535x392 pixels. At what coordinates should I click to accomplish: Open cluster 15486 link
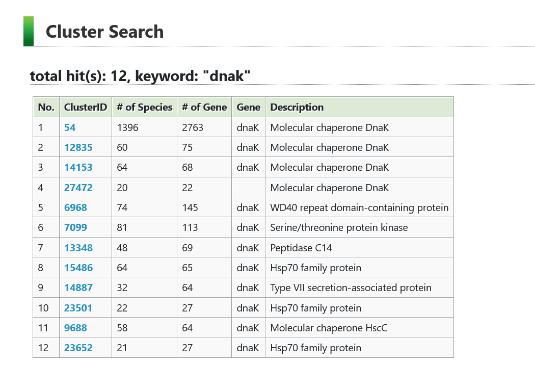point(78,268)
